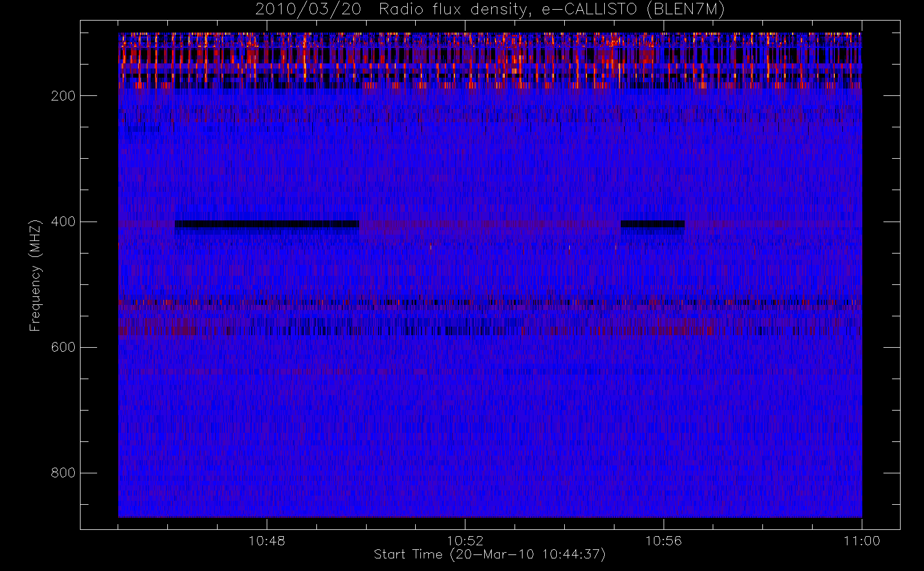The height and width of the screenshot is (571, 924).
Task: Click the 10:56 time tick label
Action: click(664, 541)
